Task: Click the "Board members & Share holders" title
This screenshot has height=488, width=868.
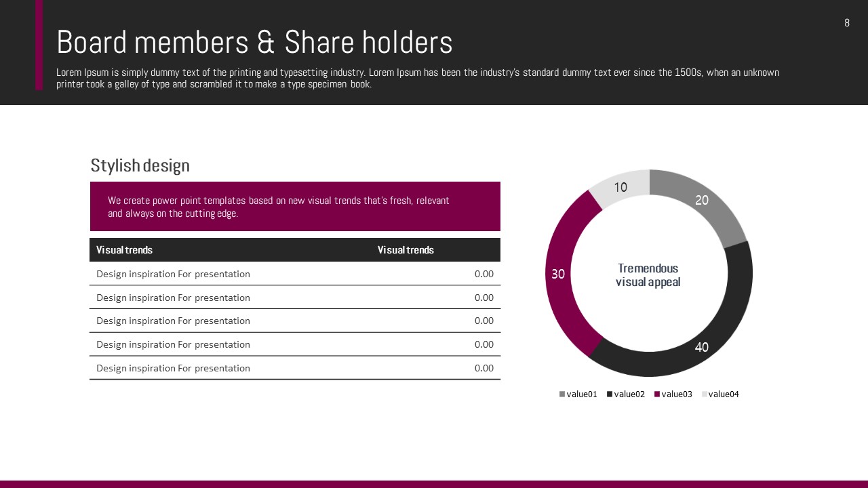Action: tap(254, 42)
